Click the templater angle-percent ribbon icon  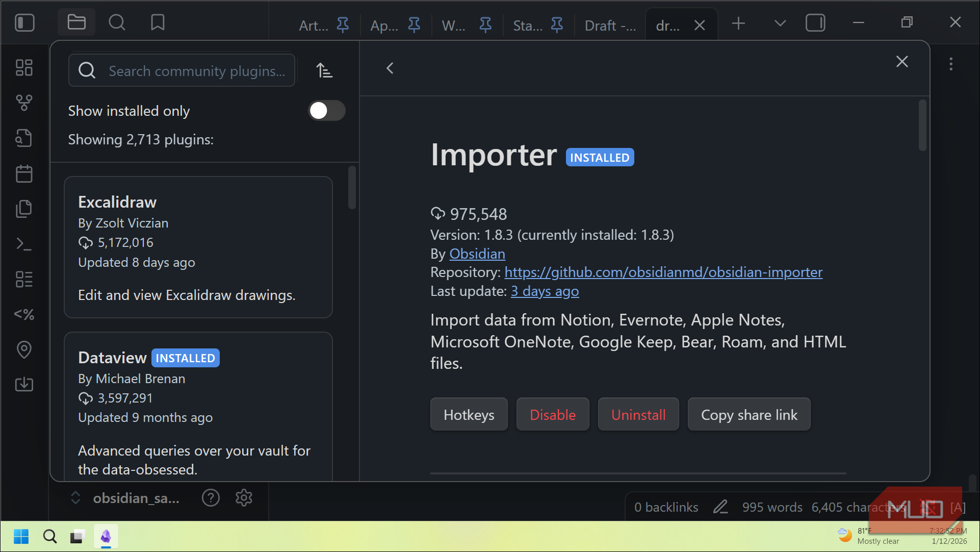[x=24, y=314]
